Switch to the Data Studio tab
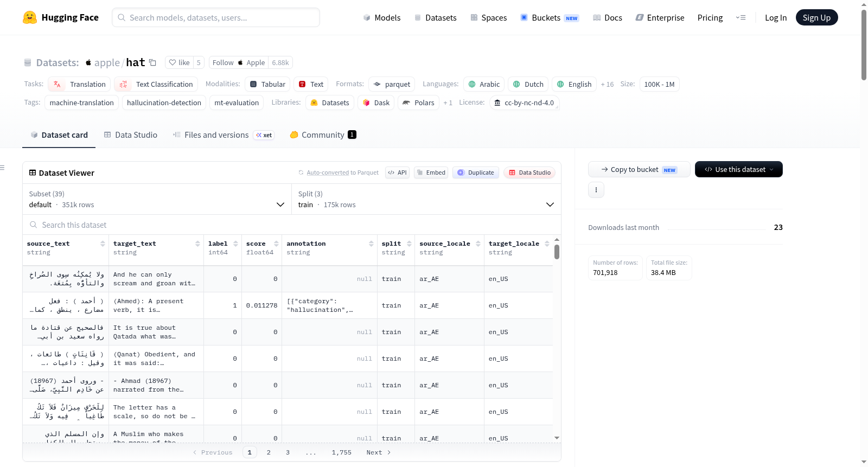The height and width of the screenshot is (467, 868). 130,135
